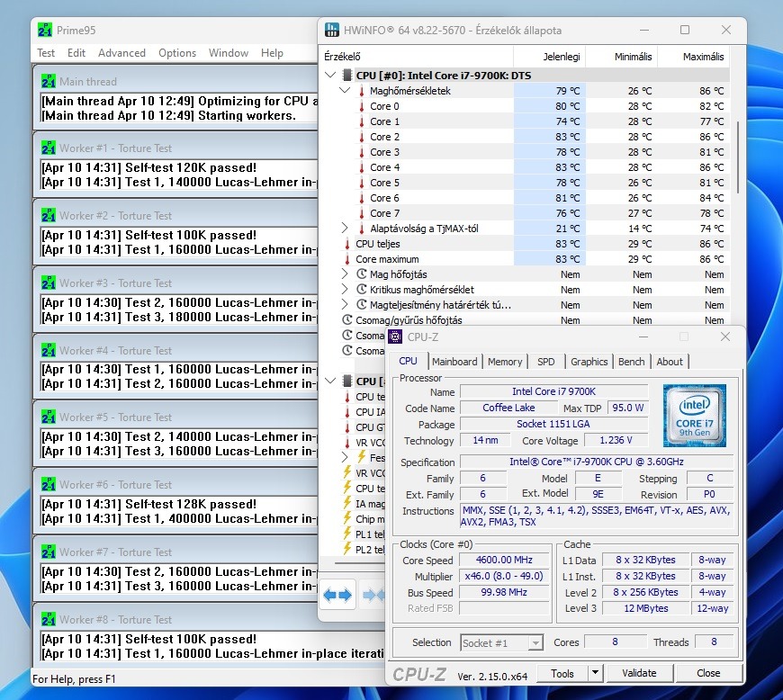The width and height of the screenshot is (783, 700).
Task: Click the Érzékelő column header in HWiNFO
Action: (x=416, y=57)
